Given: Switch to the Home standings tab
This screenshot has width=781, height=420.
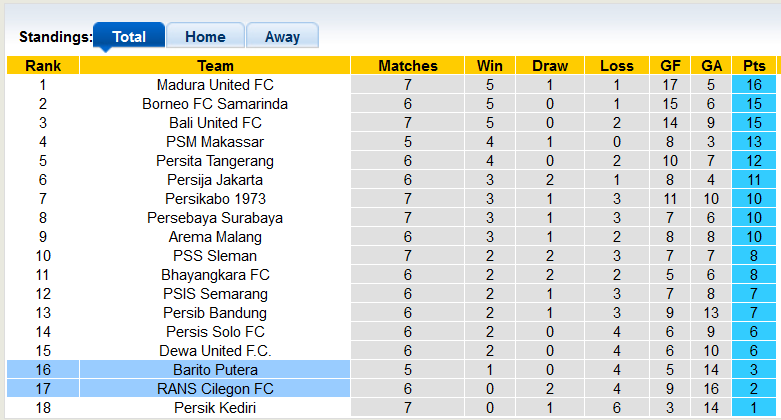Looking at the screenshot, I should point(205,37).
